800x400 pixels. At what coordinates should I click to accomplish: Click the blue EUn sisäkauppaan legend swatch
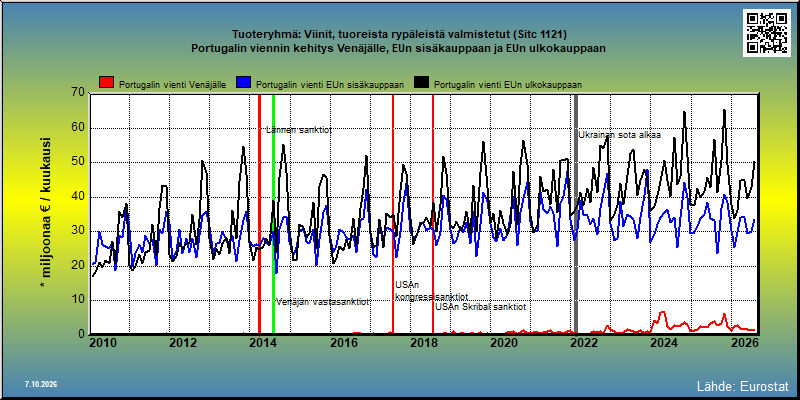(243, 84)
